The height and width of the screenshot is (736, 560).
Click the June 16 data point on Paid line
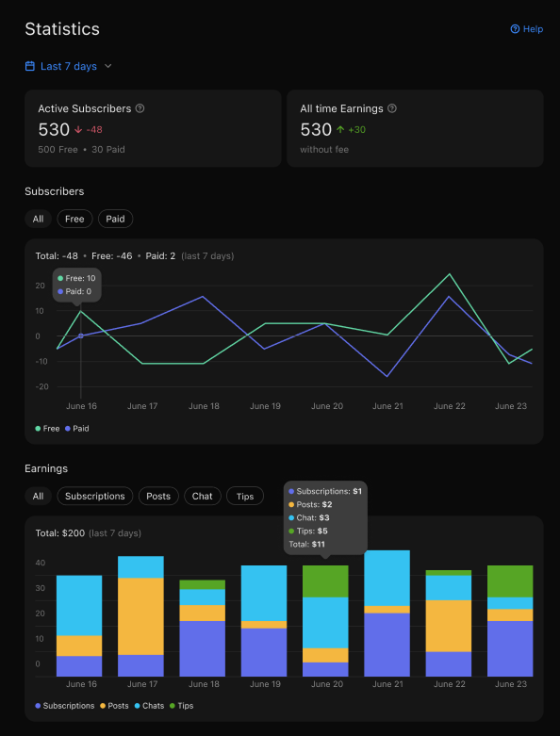[81, 335]
